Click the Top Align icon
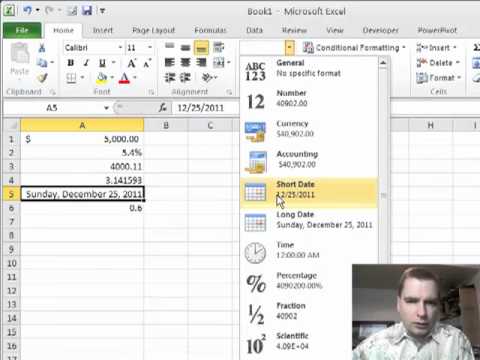Image resolution: width=480 pixels, height=360 pixels. (170, 47)
